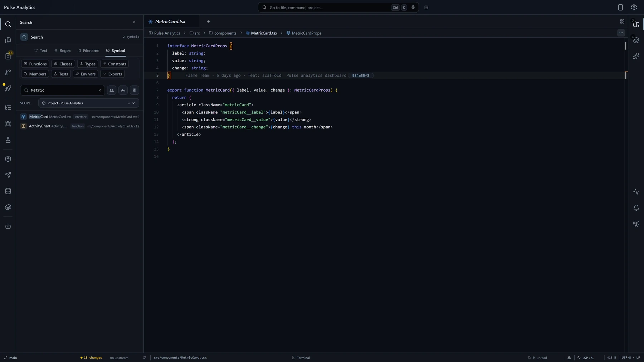Expand the Project · Pulse Analytics scope dropdown
This screenshot has height=362, width=644.
(88, 103)
